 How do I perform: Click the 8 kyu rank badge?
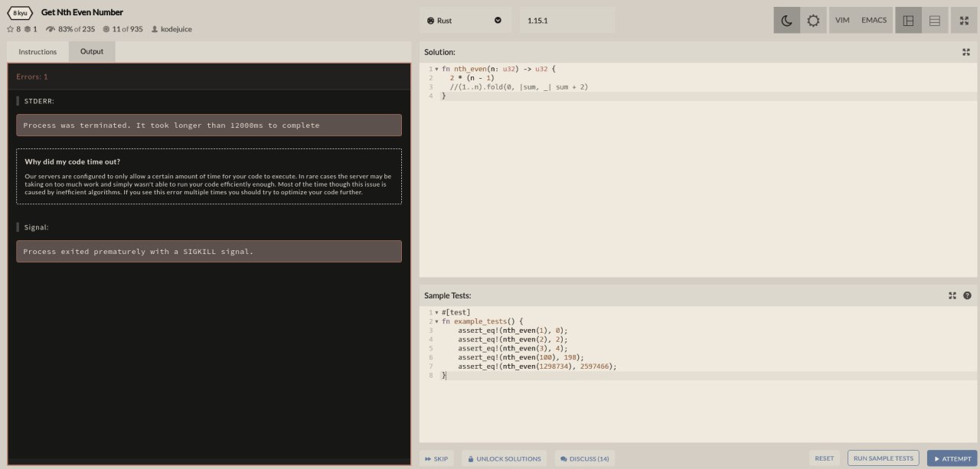click(x=20, y=12)
